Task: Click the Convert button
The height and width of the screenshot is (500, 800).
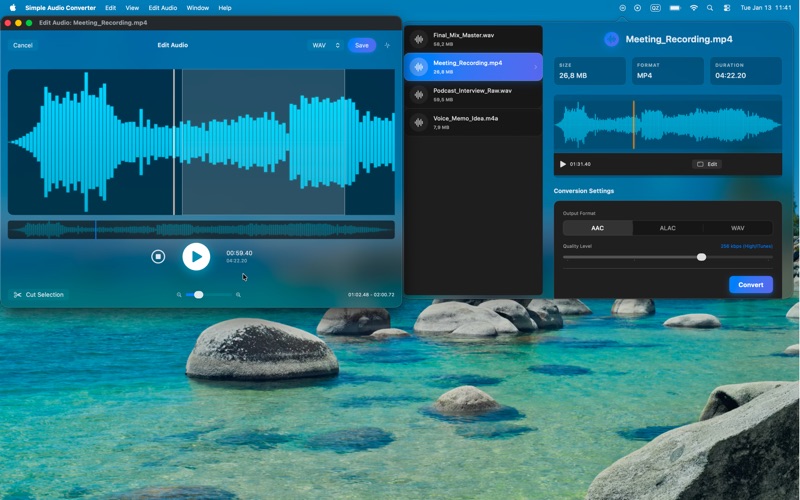Action: pyautogui.click(x=751, y=285)
